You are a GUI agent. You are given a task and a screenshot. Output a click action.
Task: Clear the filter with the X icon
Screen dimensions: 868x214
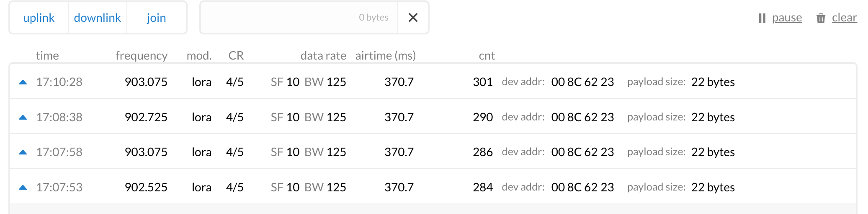pos(413,18)
